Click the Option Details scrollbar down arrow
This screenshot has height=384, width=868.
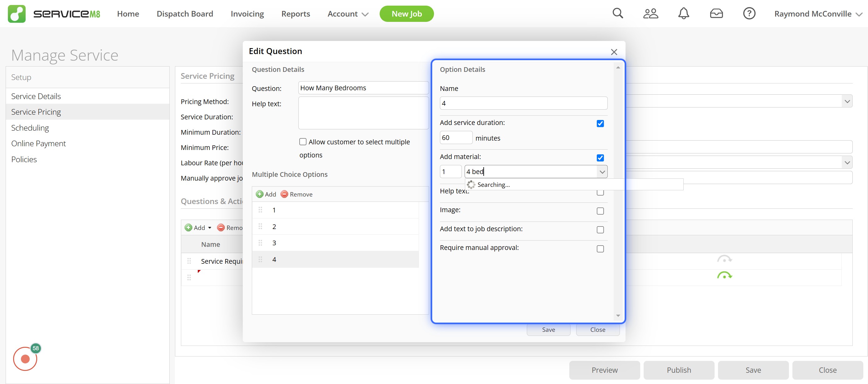pyautogui.click(x=618, y=316)
